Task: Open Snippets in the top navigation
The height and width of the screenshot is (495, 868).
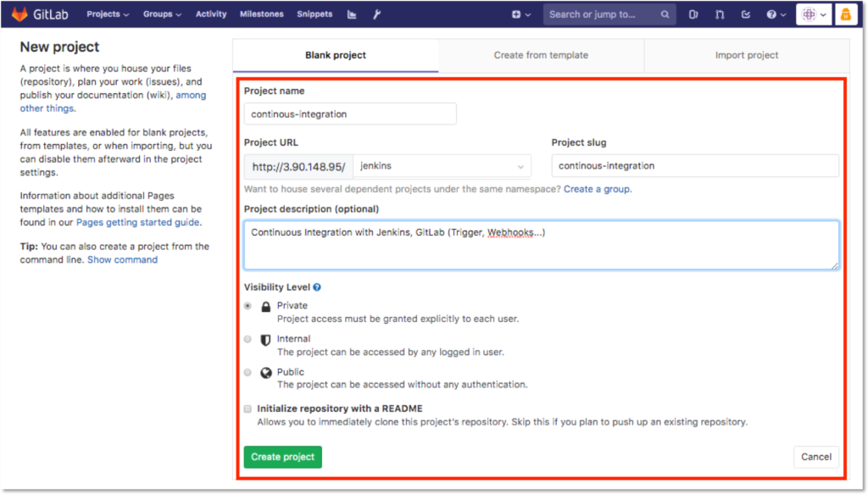Action: pos(314,14)
